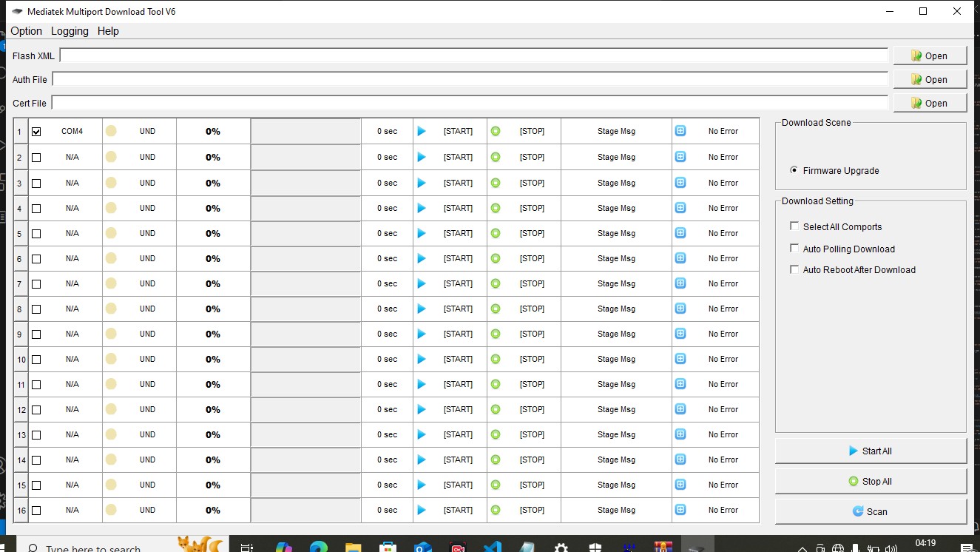Click the plus error icon in row 8
This screenshot has height=552, width=980.
pyautogui.click(x=680, y=309)
